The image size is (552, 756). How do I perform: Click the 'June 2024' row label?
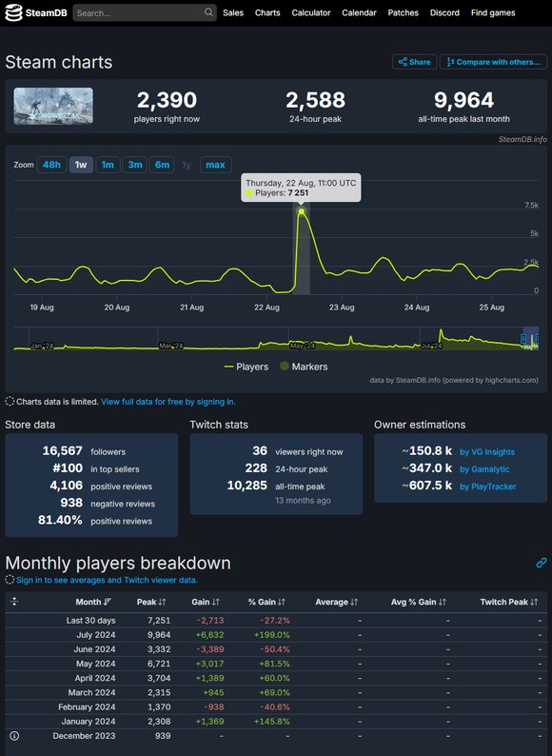click(x=94, y=649)
